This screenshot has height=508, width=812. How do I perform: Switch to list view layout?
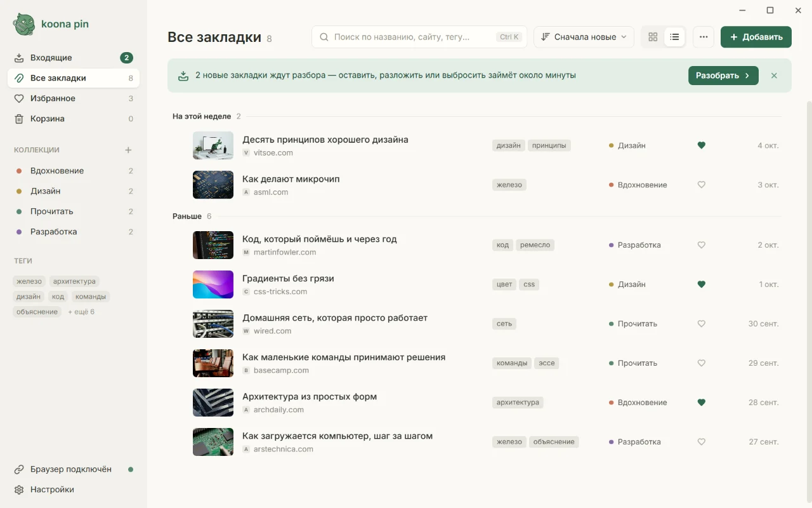pyautogui.click(x=674, y=37)
